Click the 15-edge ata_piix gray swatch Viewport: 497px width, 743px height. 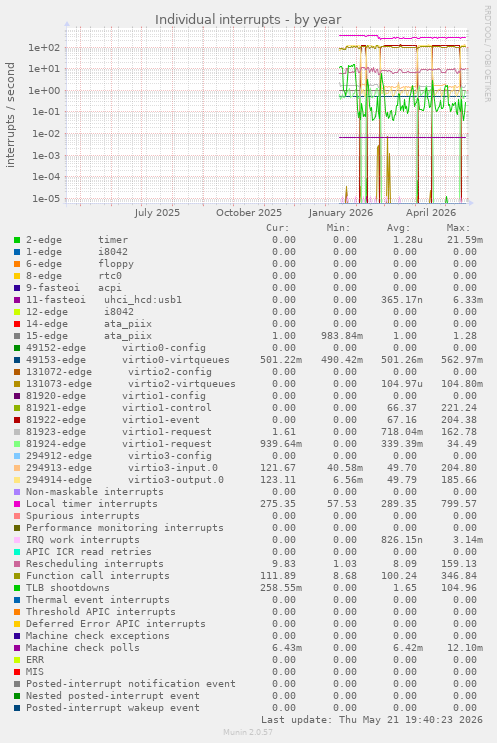tap(17, 336)
